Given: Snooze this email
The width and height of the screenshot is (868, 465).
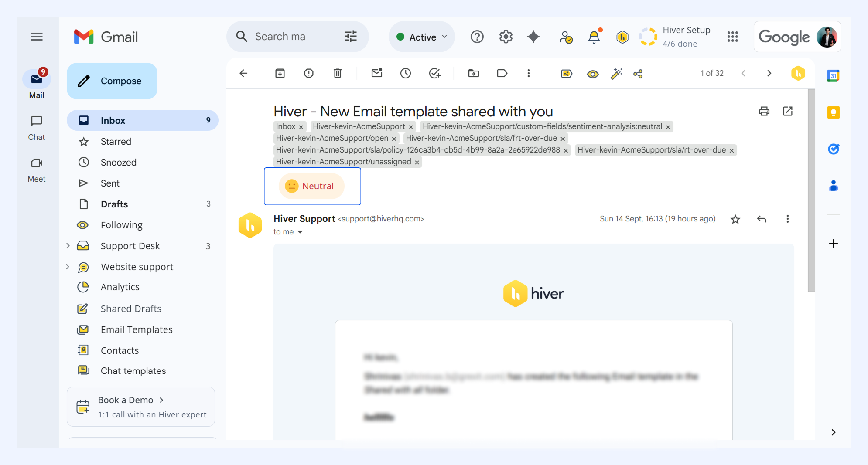Looking at the screenshot, I should click(x=406, y=73).
